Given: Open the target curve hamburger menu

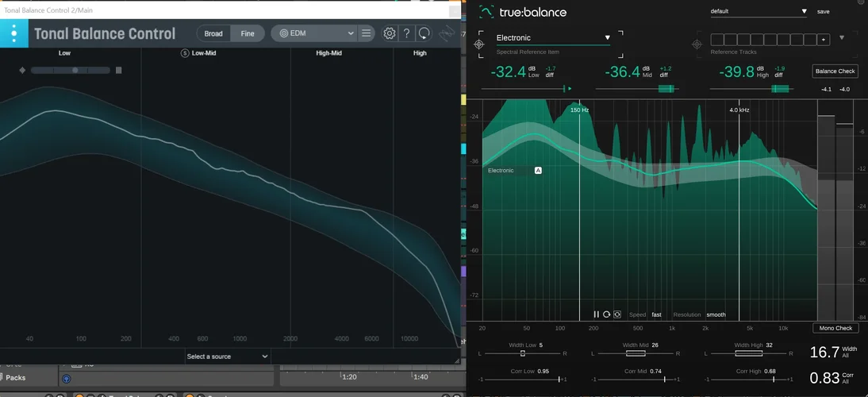Looking at the screenshot, I should (x=366, y=33).
